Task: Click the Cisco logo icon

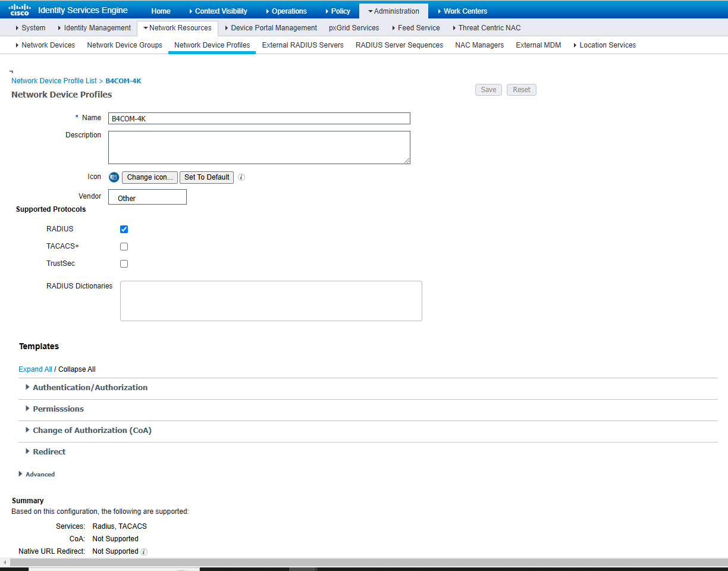Action: point(19,10)
